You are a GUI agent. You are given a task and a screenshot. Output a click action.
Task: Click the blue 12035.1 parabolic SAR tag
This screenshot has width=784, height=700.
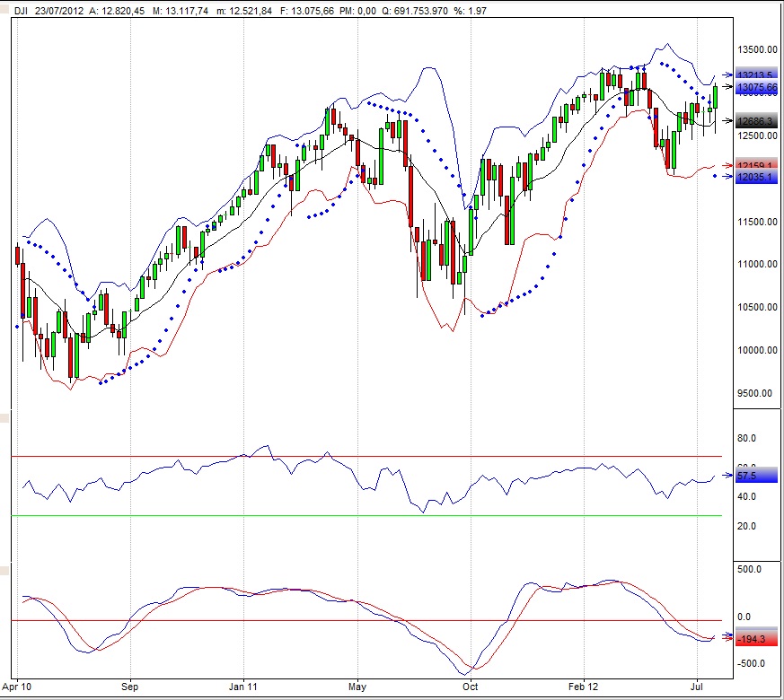756,178
